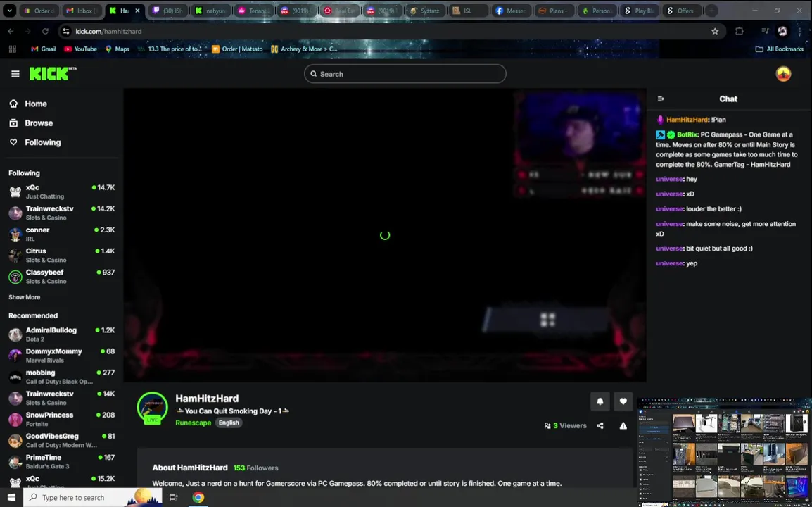Open browser media control icon

click(x=764, y=31)
